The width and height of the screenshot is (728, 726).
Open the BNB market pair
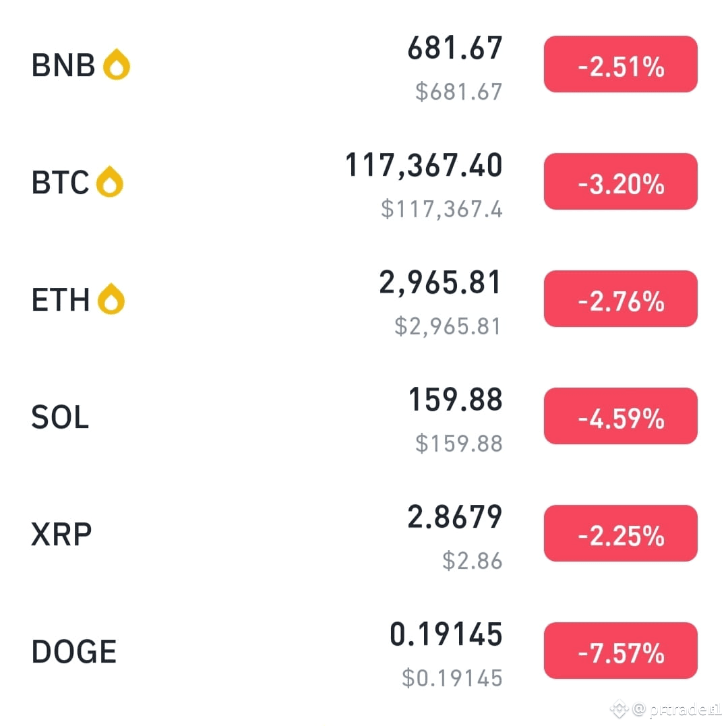(63, 65)
